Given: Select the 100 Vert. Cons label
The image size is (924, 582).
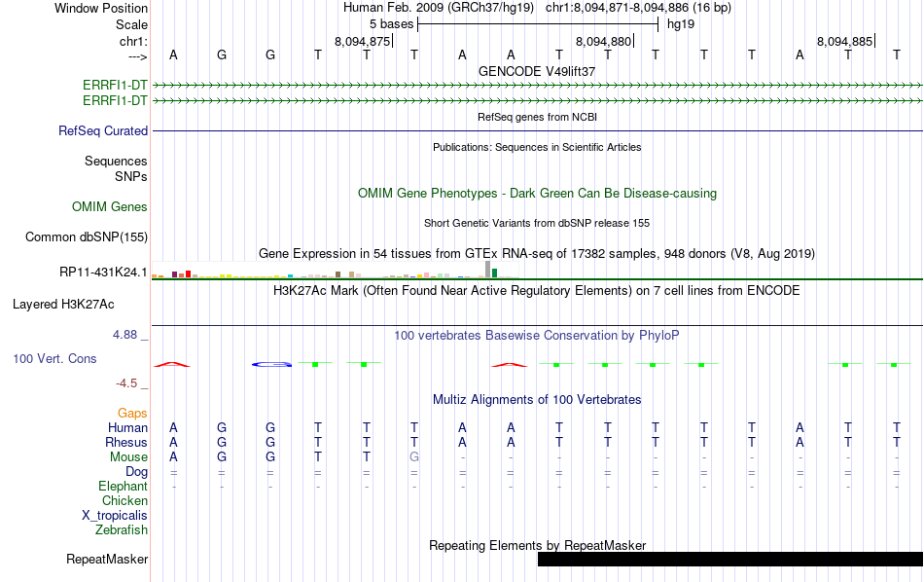Looking at the screenshot, I should tap(54, 358).
